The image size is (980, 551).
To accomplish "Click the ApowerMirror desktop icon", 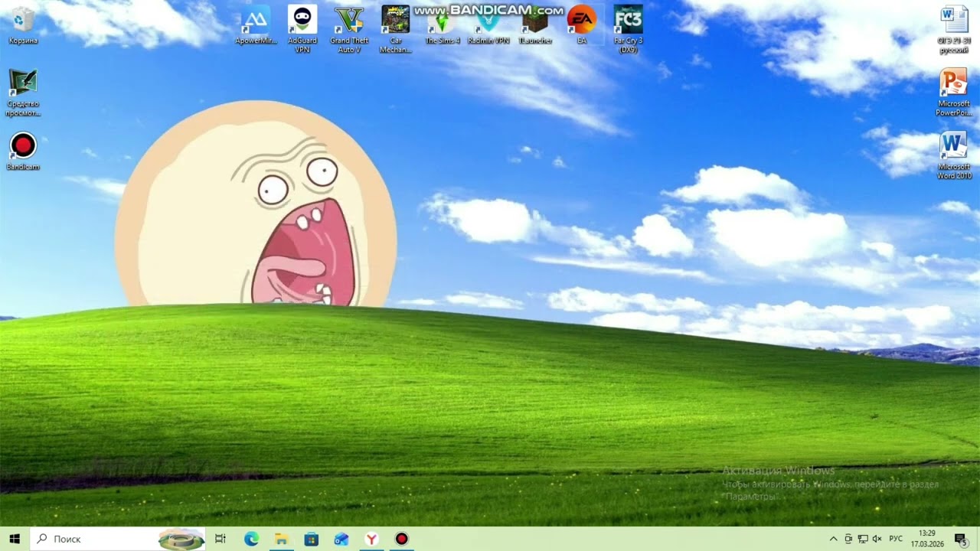I will [256, 25].
